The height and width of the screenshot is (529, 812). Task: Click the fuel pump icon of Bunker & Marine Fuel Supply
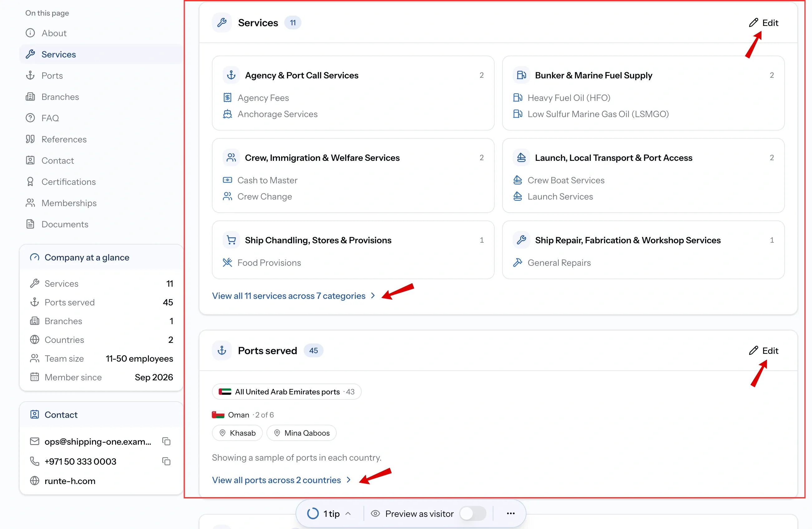pos(521,75)
